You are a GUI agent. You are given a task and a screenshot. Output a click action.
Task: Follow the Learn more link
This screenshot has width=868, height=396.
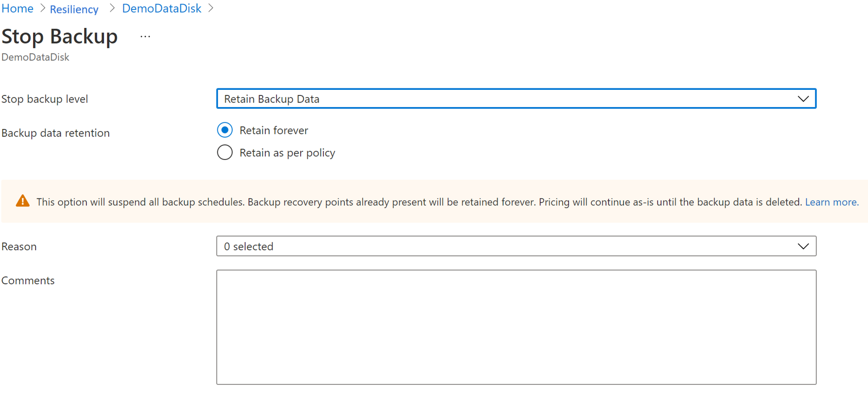pos(831,202)
